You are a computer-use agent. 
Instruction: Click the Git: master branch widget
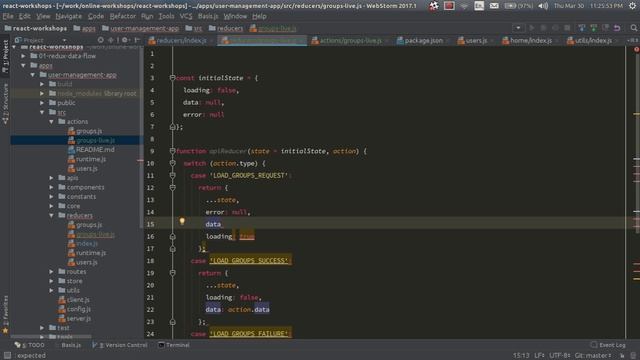pyautogui.click(x=593, y=356)
